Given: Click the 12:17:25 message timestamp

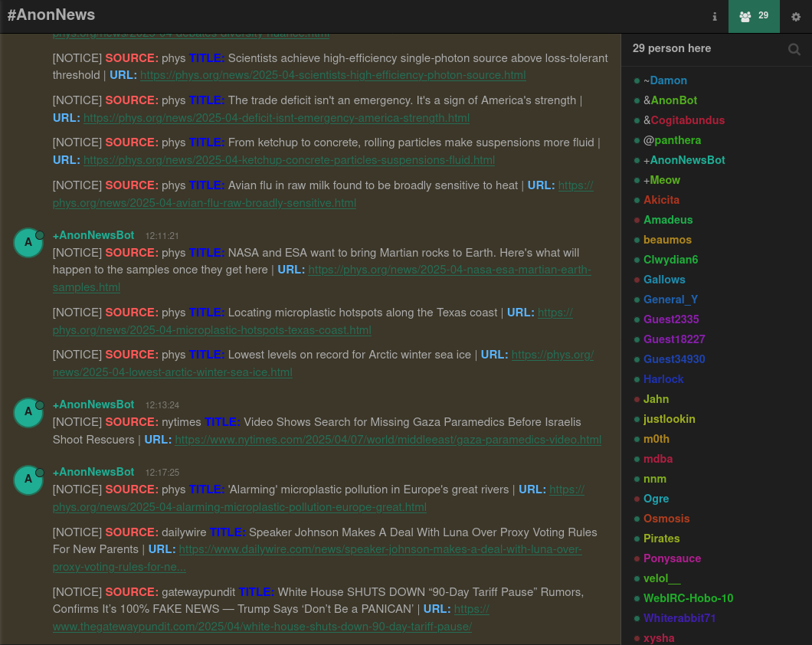Looking at the screenshot, I should 162,473.
